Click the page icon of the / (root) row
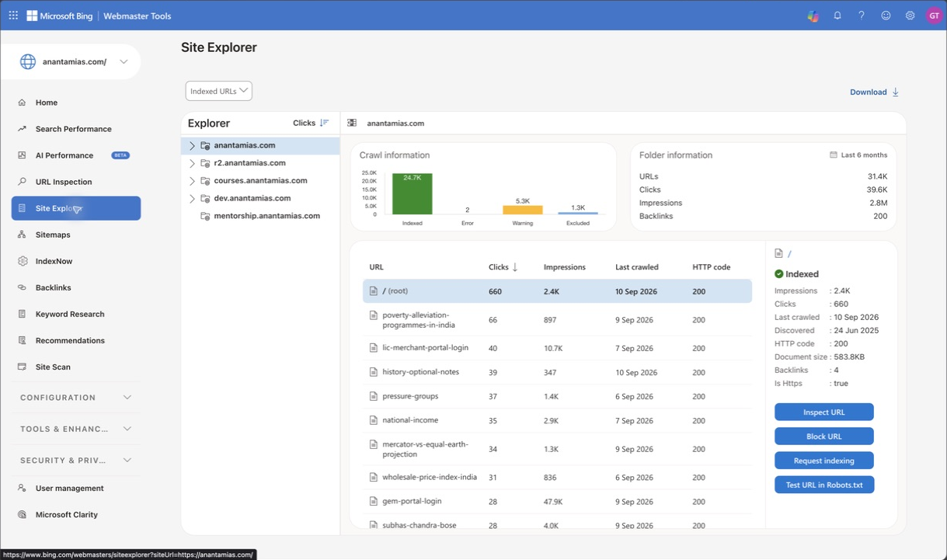This screenshot has height=560, width=947. (374, 291)
